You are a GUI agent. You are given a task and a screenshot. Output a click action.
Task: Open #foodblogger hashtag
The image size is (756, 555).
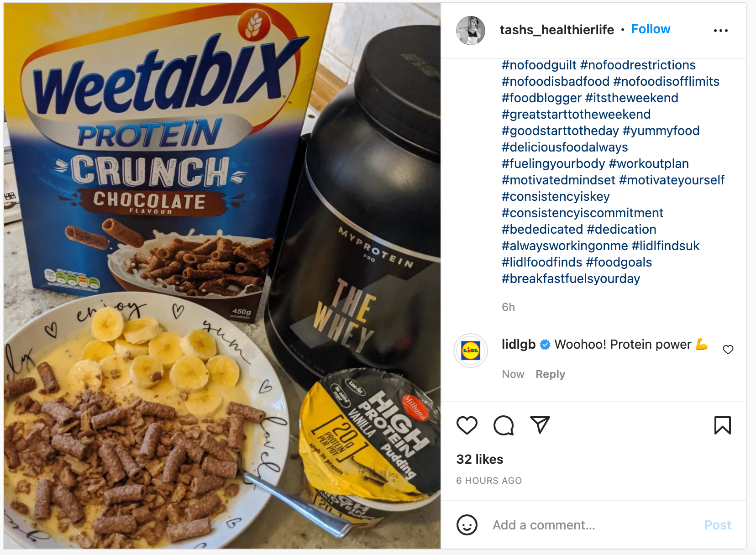coord(541,98)
